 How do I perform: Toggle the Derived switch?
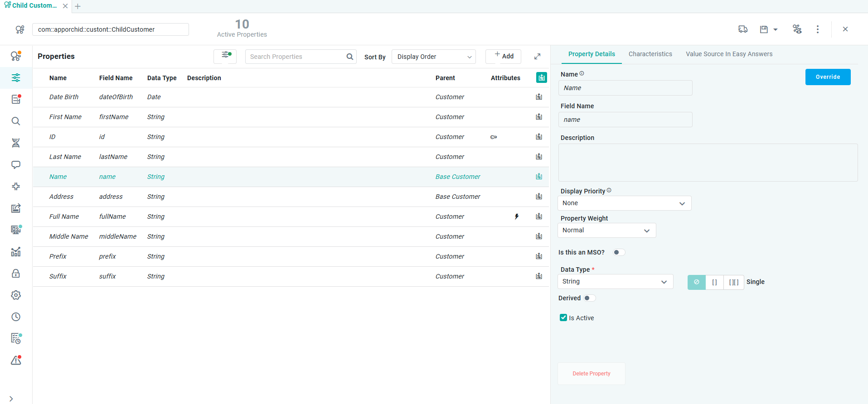click(589, 298)
